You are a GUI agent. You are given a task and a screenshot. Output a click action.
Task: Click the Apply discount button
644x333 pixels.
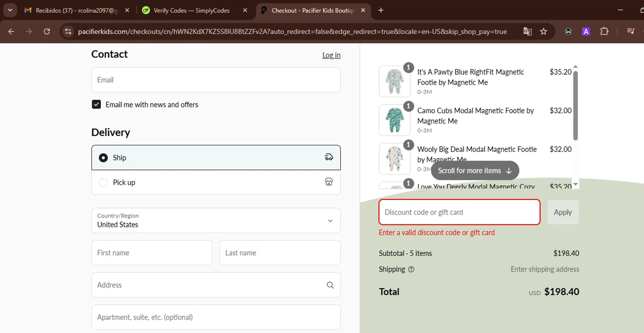(563, 212)
